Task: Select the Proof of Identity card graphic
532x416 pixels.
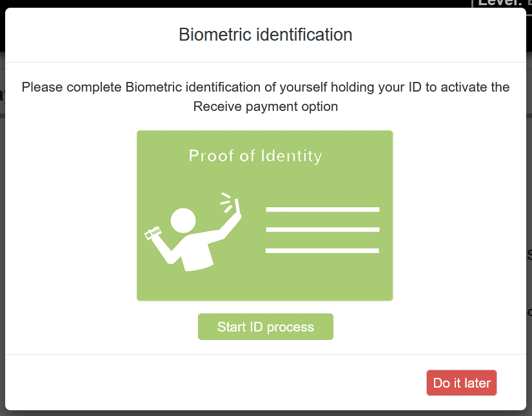Action: point(264,215)
